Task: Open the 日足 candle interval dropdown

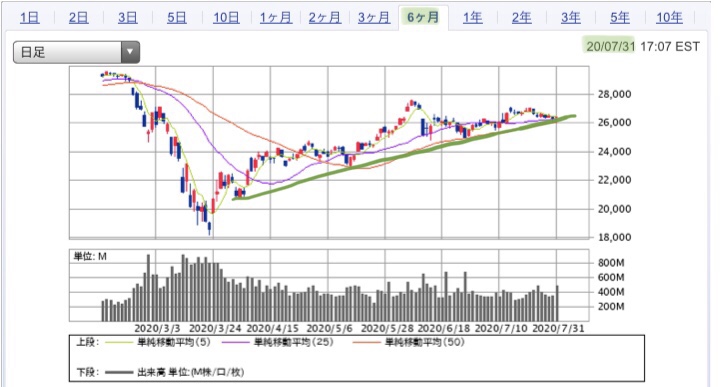Action: 76,52
